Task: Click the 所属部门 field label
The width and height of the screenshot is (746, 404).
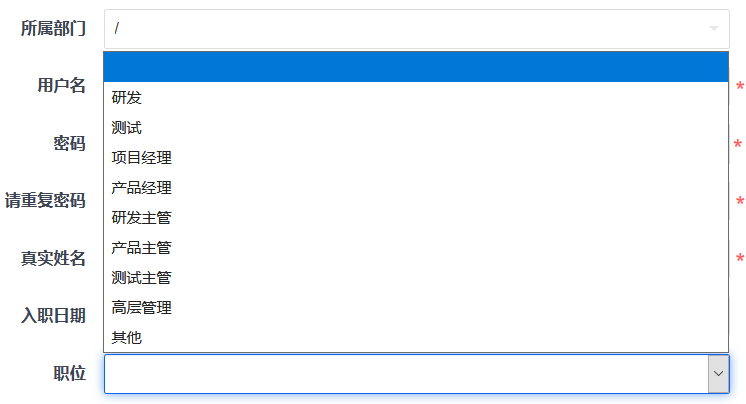Action: click(x=53, y=28)
